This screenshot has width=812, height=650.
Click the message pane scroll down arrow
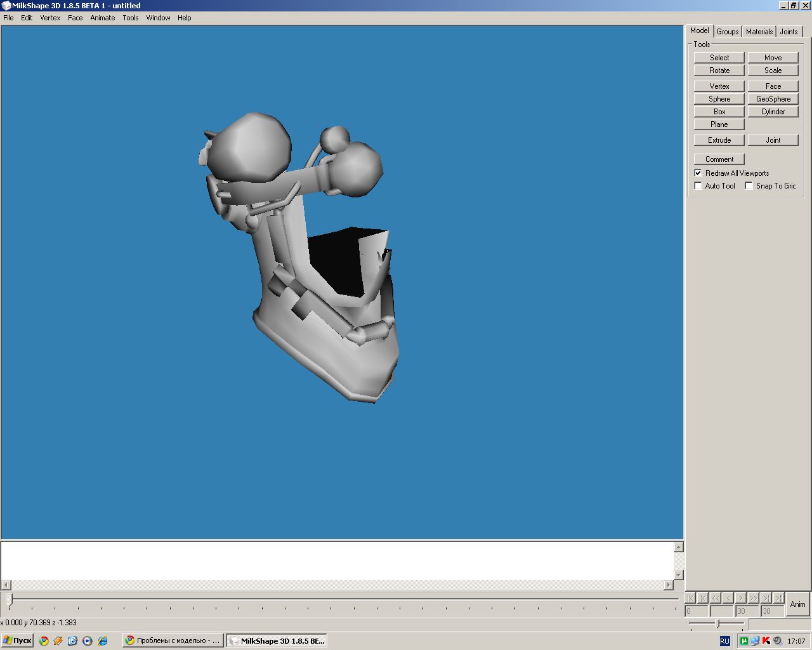(678, 574)
